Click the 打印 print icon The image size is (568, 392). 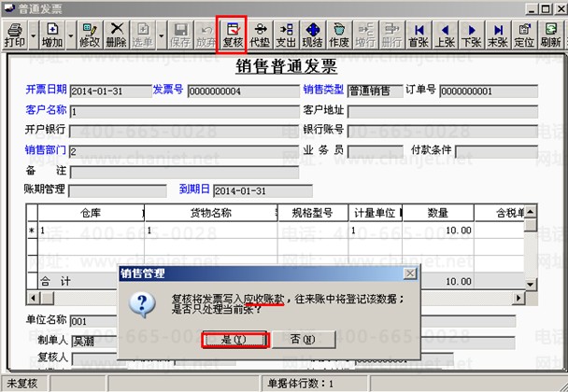(x=15, y=35)
